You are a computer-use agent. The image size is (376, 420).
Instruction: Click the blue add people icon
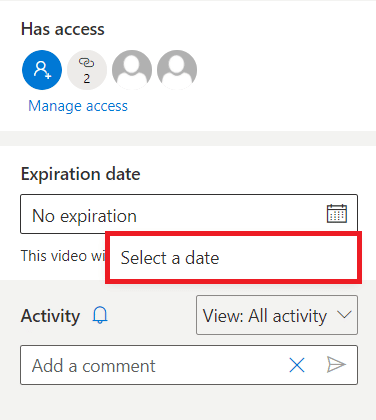click(42, 70)
